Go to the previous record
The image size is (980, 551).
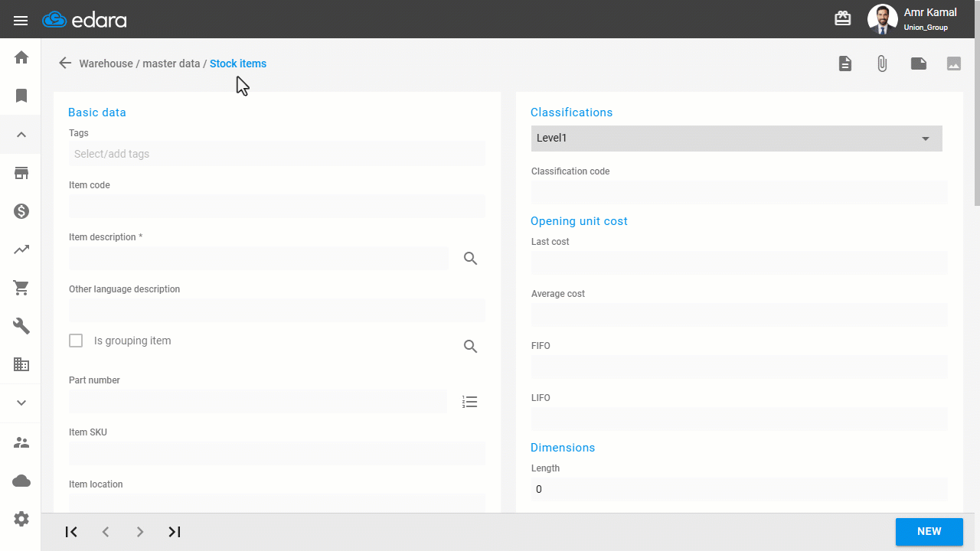[x=106, y=532]
